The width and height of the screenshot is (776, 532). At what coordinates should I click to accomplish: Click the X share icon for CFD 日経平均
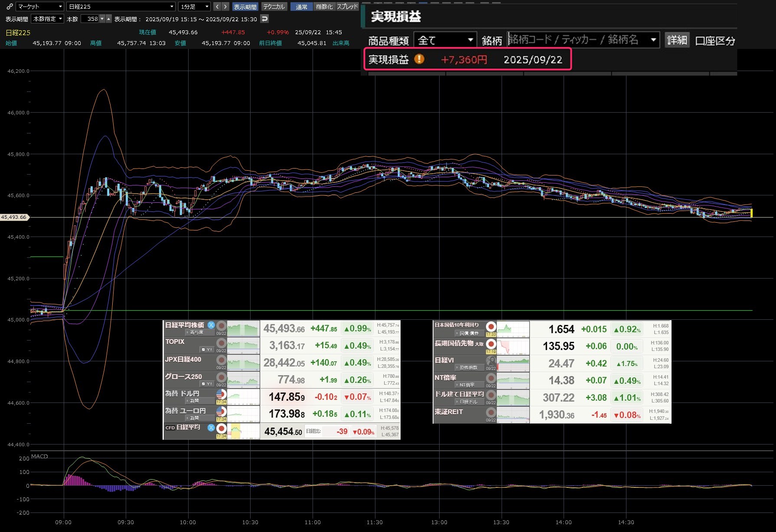pos(211,428)
